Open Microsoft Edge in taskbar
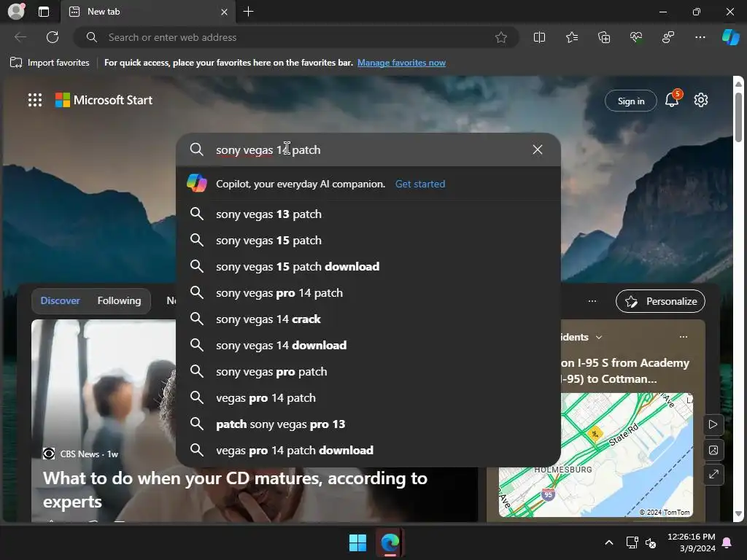The image size is (747, 560). tap(390, 542)
